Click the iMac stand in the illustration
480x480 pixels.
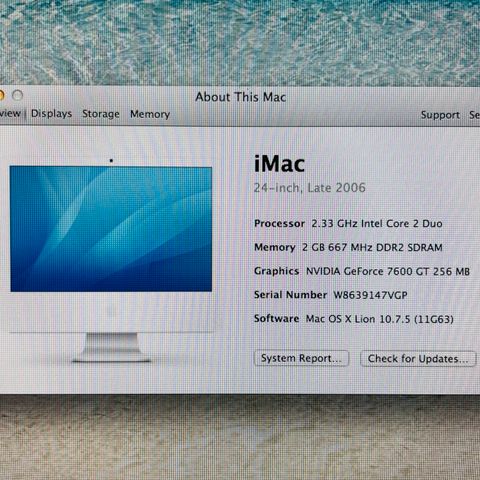(111, 347)
